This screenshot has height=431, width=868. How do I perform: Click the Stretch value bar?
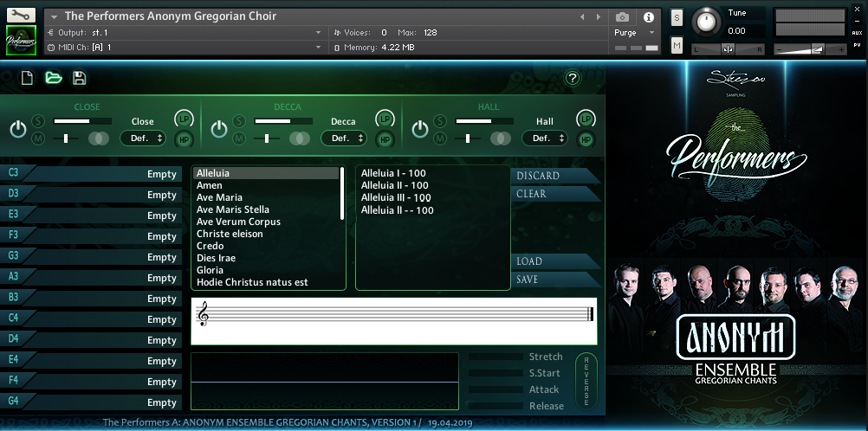pyautogui.click(x=496, y=357)
